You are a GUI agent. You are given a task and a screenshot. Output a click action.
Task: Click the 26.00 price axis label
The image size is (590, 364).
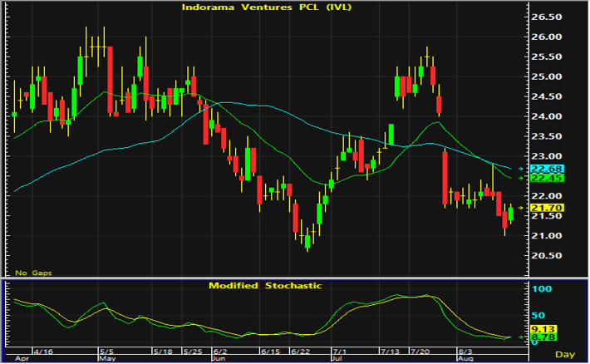click(546, 37)
